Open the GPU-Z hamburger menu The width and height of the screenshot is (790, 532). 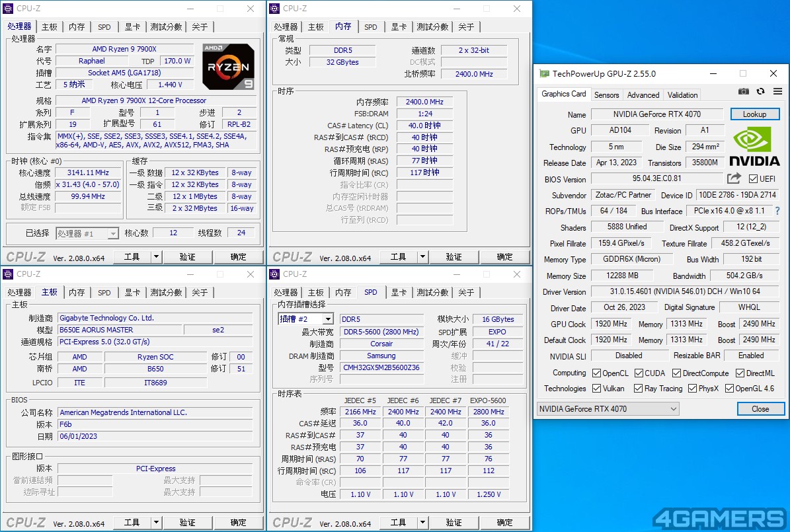coord(778,91)
